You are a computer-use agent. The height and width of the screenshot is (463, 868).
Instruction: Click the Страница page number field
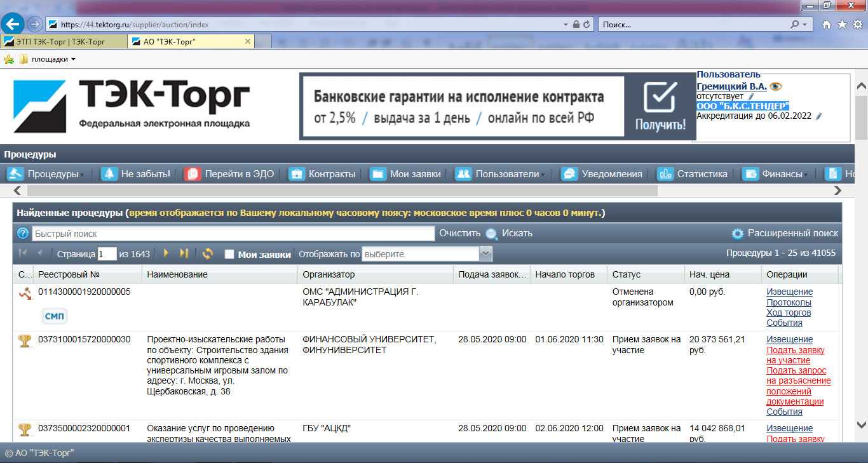tap(107, 254)
